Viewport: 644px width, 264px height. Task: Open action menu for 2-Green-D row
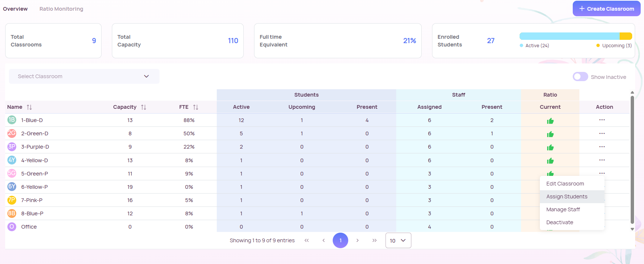(x=602, y=133)
